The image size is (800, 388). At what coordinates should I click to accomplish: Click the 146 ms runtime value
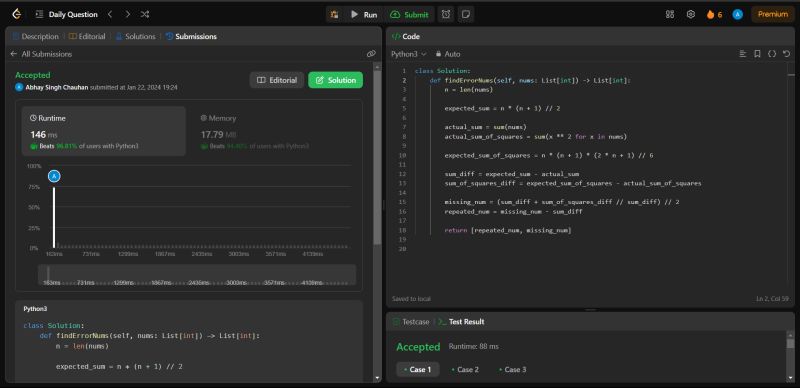click(x=44, y=135)
